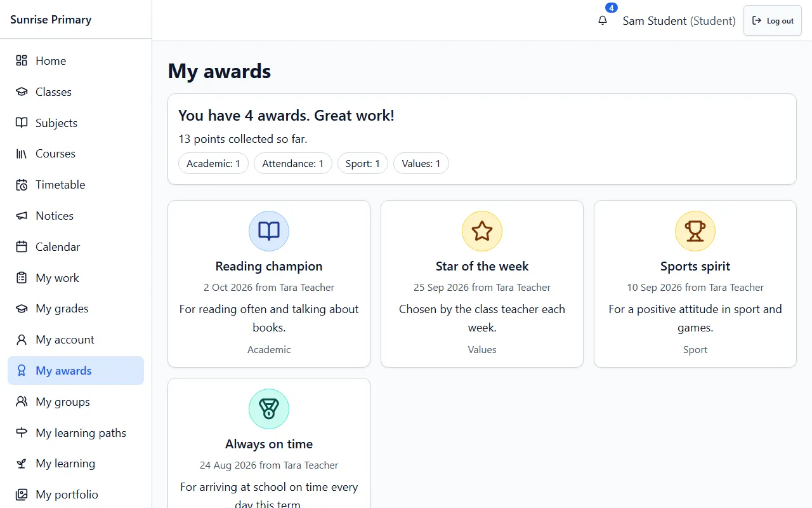The height and width of the screenshot is (508, 812).
Task: Click the Reading champion book badge icon
Action: pos(269,231)
